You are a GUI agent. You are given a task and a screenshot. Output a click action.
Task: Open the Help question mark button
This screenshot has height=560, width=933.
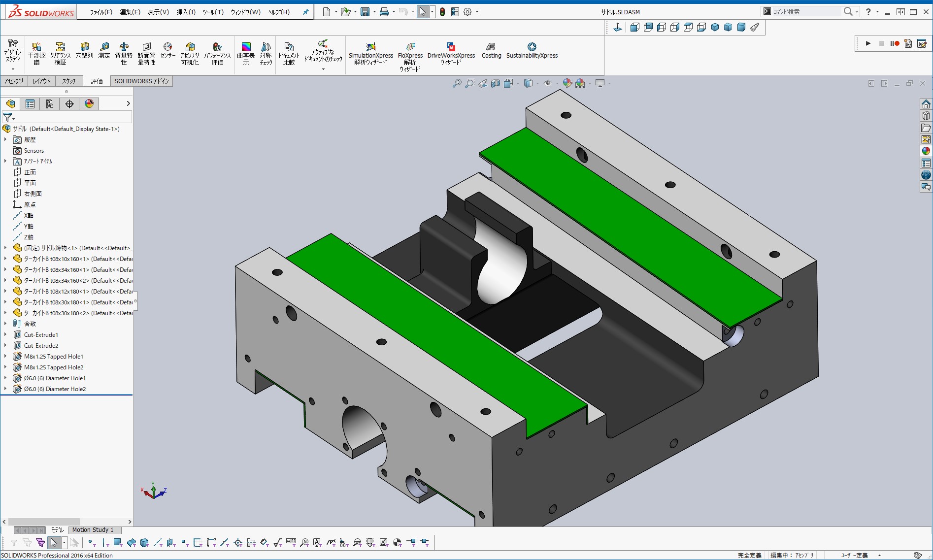(x=868, y=12)
